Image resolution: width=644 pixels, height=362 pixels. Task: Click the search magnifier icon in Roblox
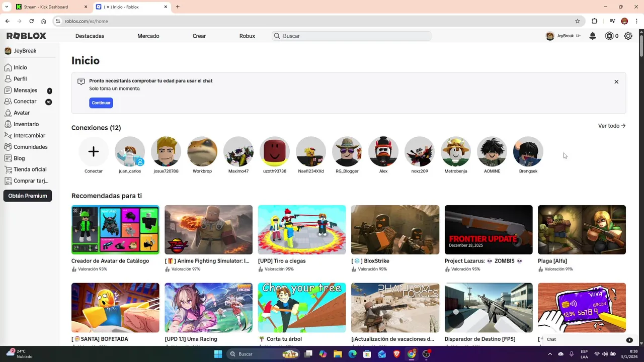(277, 36)
